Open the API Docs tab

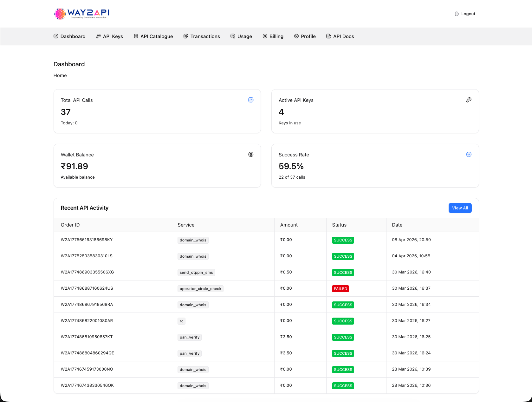340,36
